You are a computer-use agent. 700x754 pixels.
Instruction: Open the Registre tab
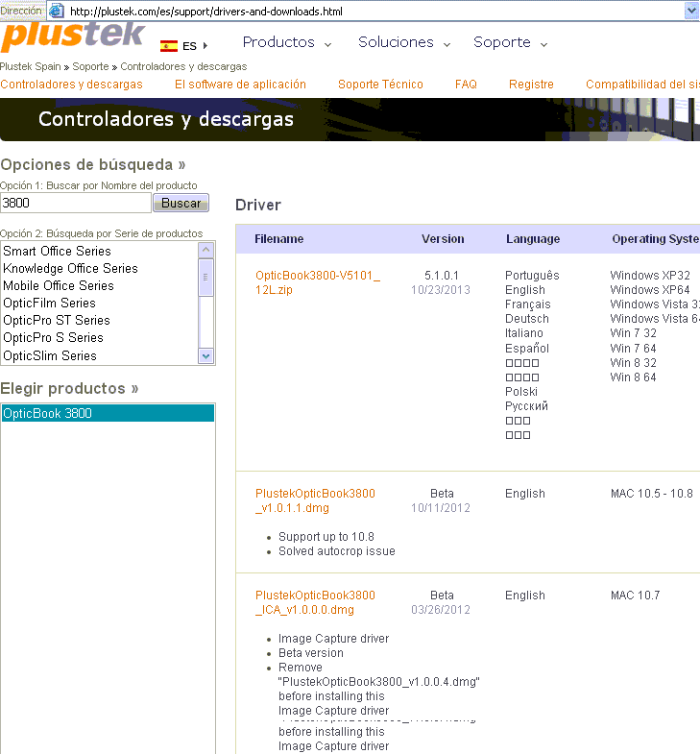tap(531, 85)
